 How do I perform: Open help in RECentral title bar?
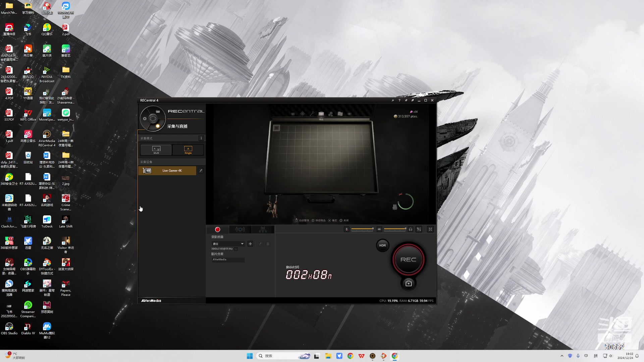click(399, 100)
